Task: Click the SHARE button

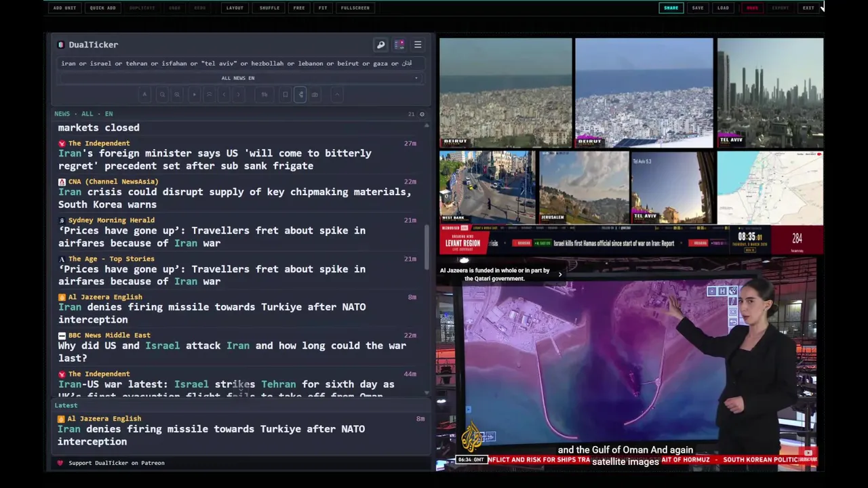Action: tap(671, 8)
